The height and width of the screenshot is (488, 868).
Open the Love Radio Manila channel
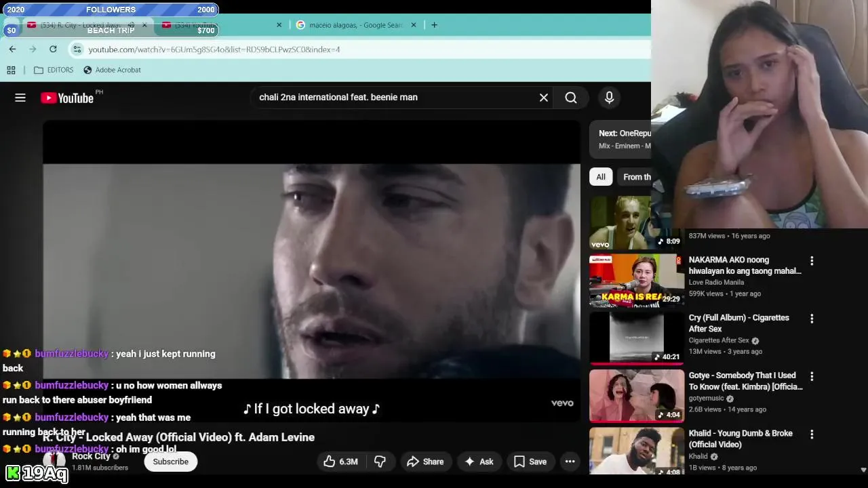pos(716,283)
